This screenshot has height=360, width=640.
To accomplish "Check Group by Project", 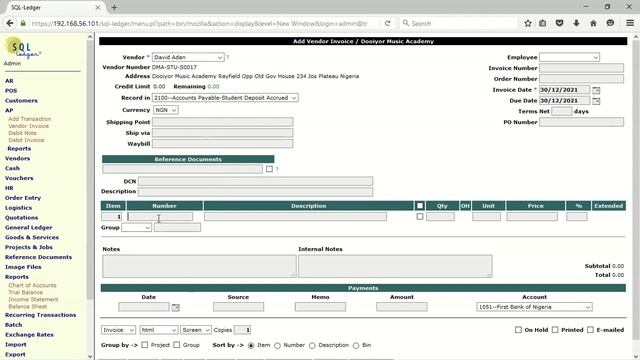I will pyautogui.click(x=144, y=345).
